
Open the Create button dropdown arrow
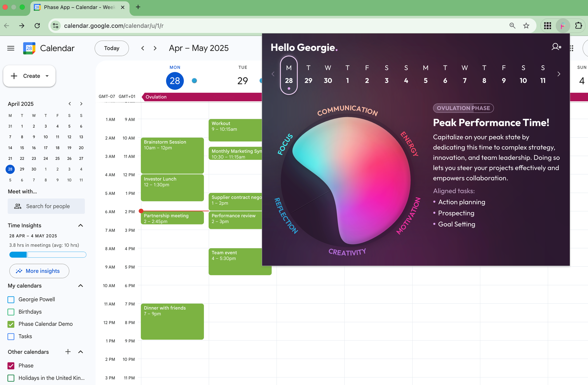[x=47, y=76]
